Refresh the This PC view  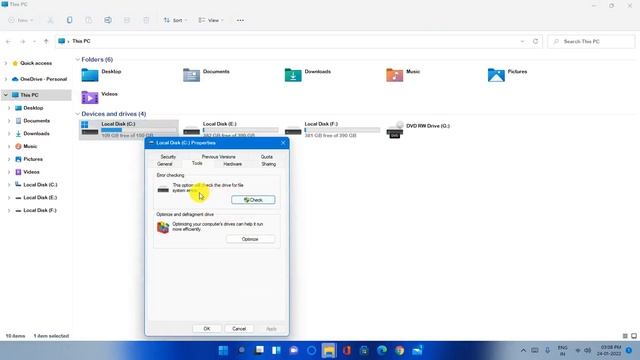[x=536, y=41]
